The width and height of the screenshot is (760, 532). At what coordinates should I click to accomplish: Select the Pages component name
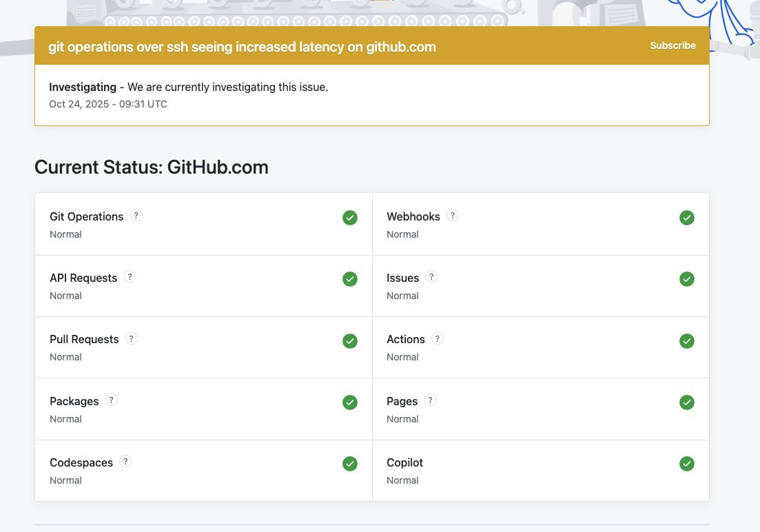coord(402,402)
